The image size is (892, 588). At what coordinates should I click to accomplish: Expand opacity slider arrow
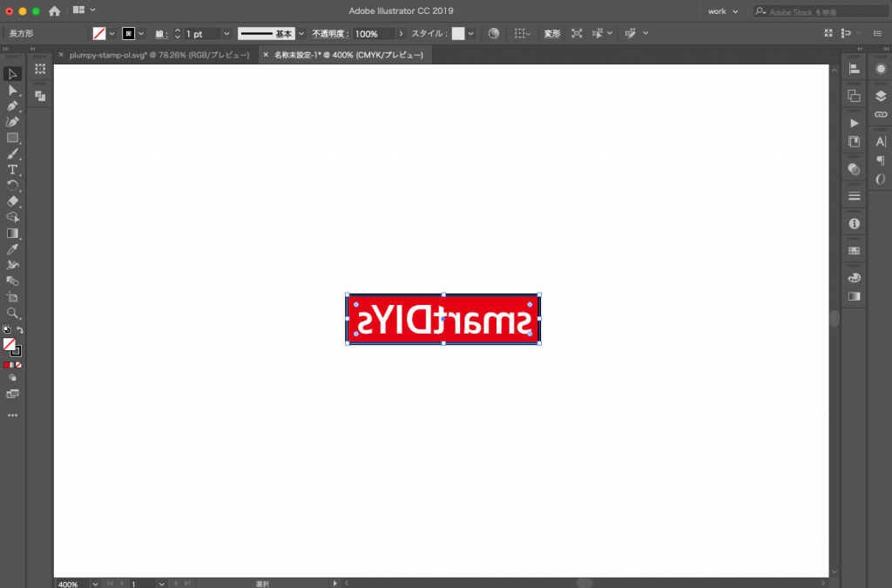[401, 34]
